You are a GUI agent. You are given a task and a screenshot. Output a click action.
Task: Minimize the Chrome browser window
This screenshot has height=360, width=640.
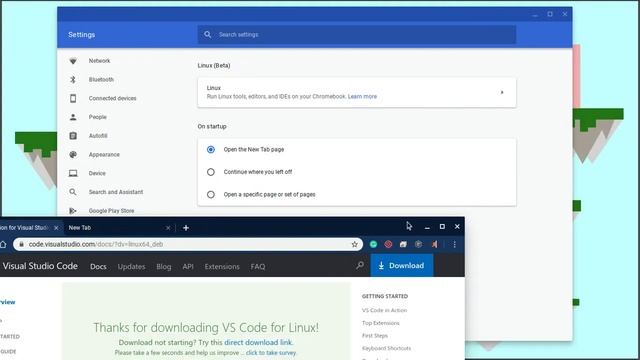(x=427, y=227)
